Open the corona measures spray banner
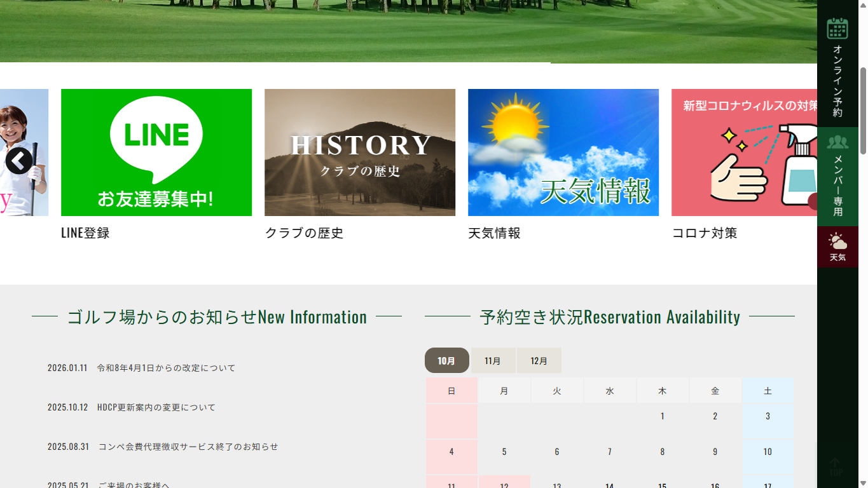Viewport: 868px width, 488px height. [x=744, y=152]
